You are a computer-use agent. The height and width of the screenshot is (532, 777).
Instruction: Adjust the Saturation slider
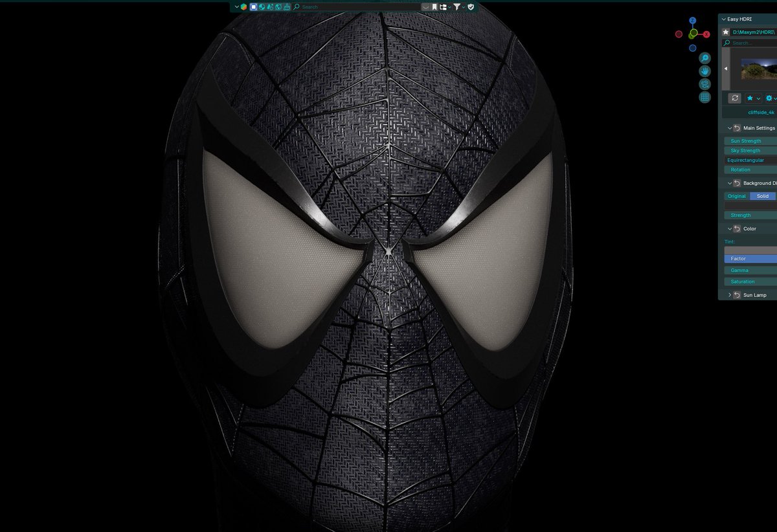click(750, 282)
